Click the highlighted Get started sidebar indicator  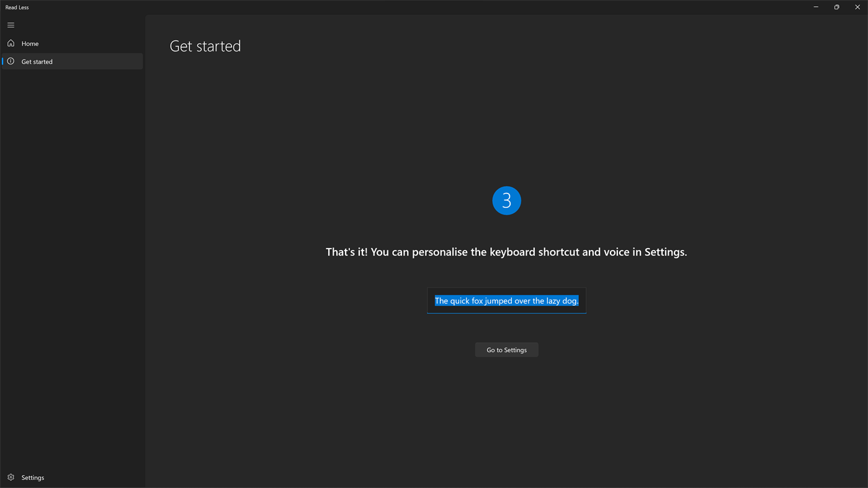click(x=2, y=61)
